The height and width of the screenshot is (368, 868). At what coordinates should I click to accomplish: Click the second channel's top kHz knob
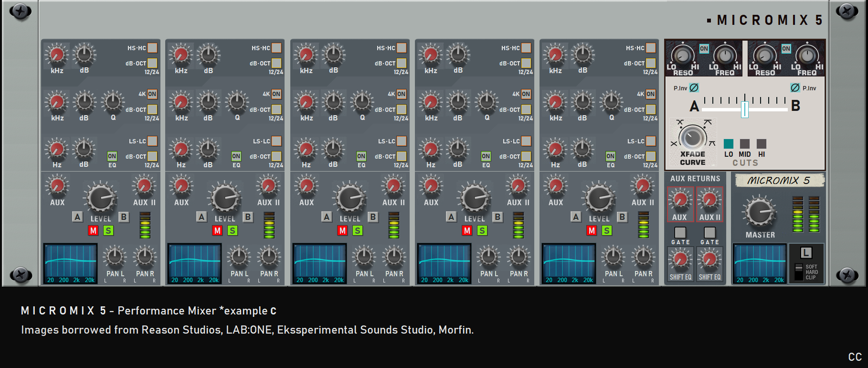pyautogui.click(x=181, y=54)
